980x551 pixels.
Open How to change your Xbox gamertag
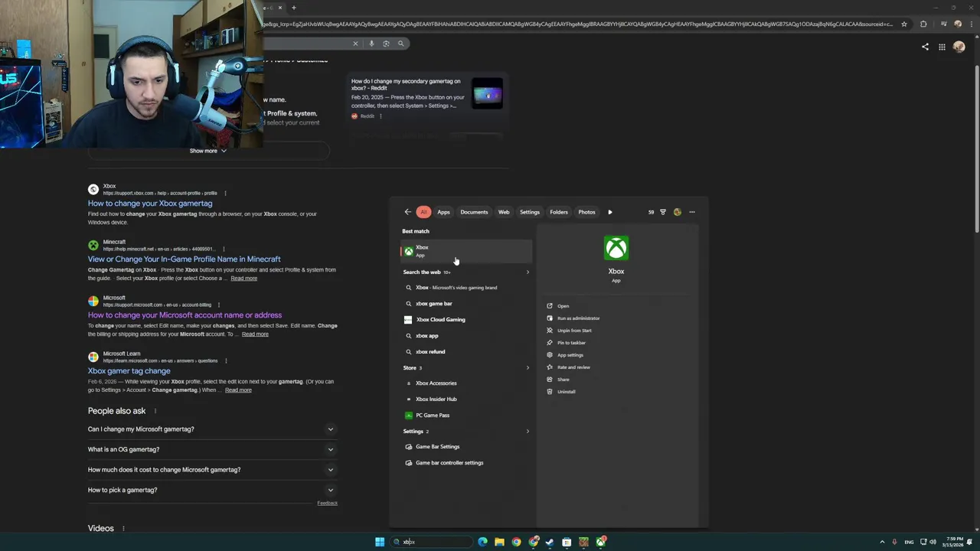[x=150, y=204]
